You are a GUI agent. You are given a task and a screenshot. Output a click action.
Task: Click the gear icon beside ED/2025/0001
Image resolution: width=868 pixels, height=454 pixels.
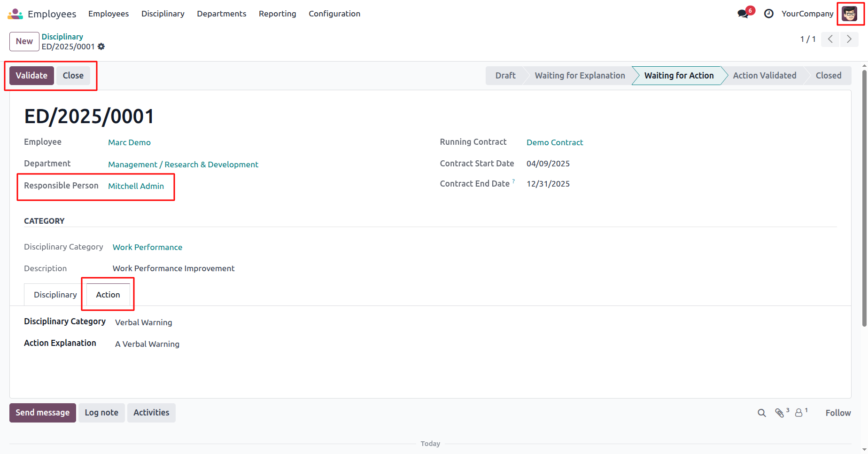pos(101,47)
